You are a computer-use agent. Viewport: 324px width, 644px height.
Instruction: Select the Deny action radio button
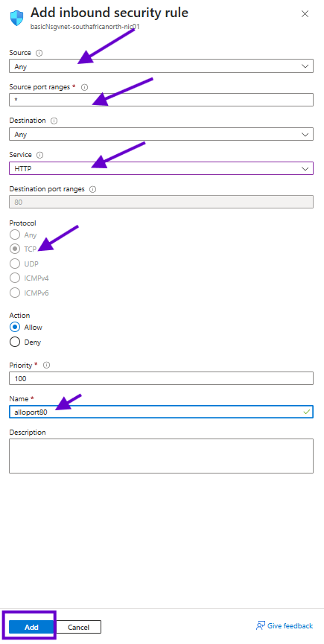pos(15,342)
